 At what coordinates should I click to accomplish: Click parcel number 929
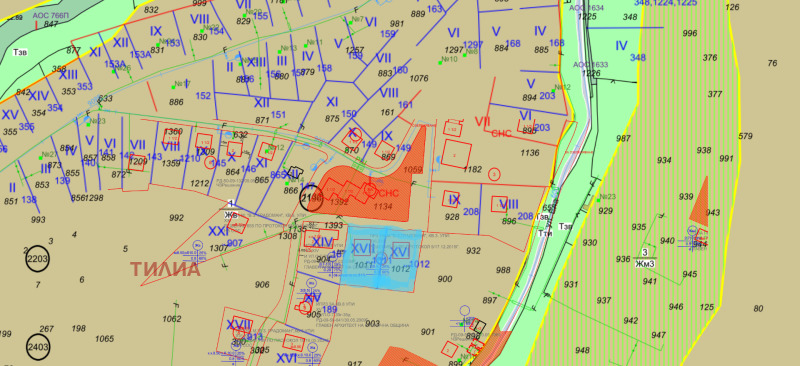pos(605,211)
